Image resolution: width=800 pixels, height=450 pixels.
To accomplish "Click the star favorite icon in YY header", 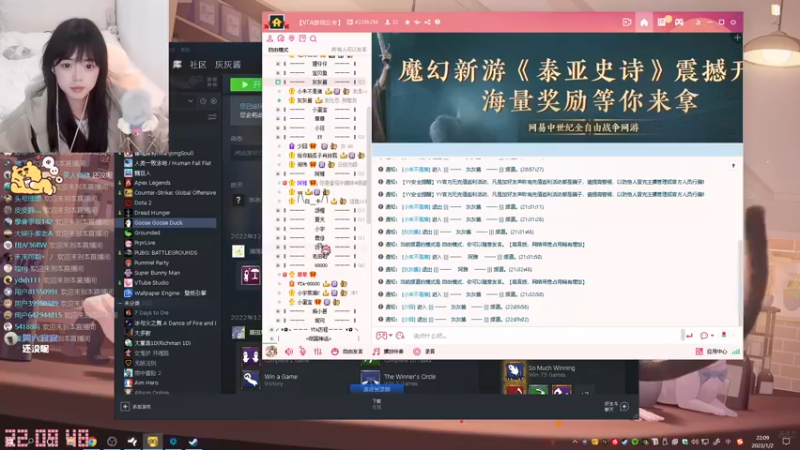I will pyautogui.click(x=407, y=22).
